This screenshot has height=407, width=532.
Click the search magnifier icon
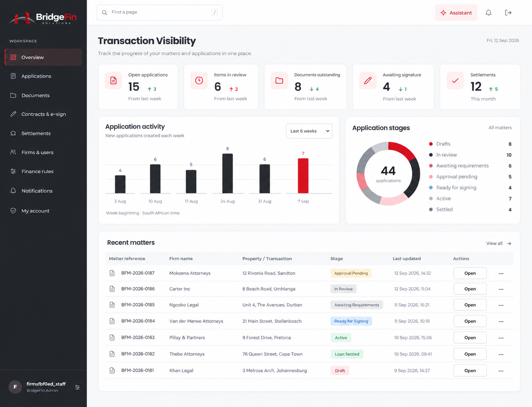[105, 13]
